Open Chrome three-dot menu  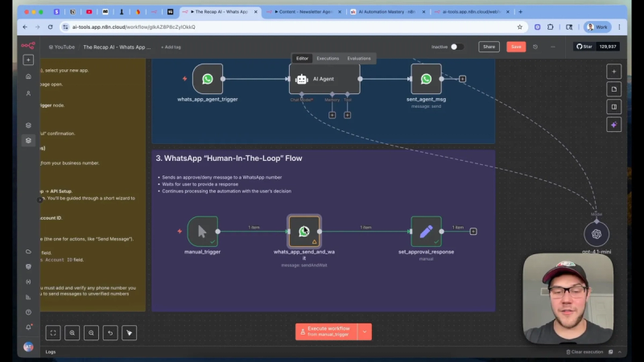click(619, 27)
